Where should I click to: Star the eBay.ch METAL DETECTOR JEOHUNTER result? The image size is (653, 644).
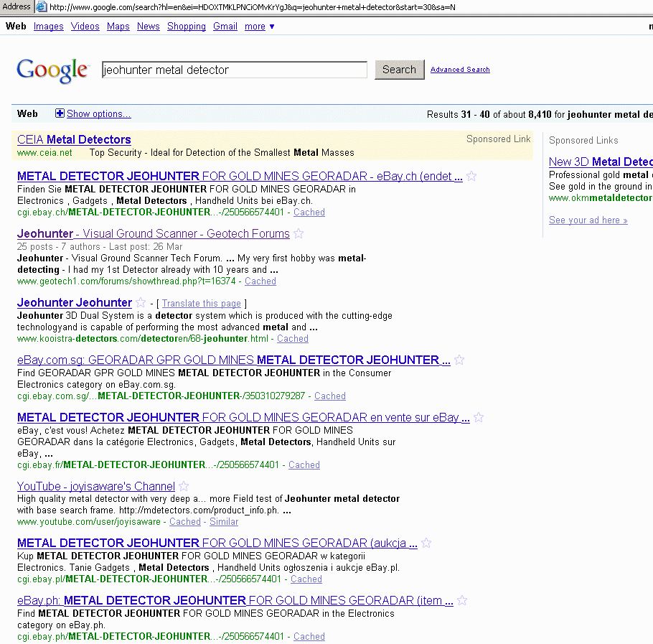471,176
